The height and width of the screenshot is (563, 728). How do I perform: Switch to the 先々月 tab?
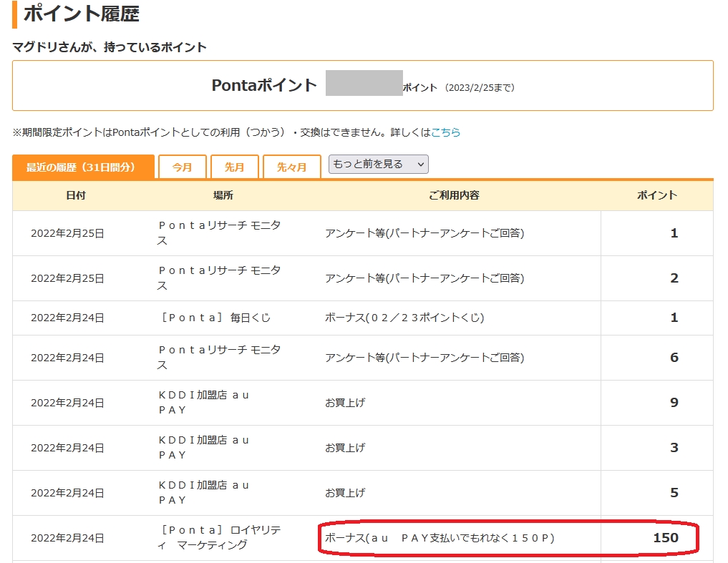pyautogui.click(x=291, y=167)
